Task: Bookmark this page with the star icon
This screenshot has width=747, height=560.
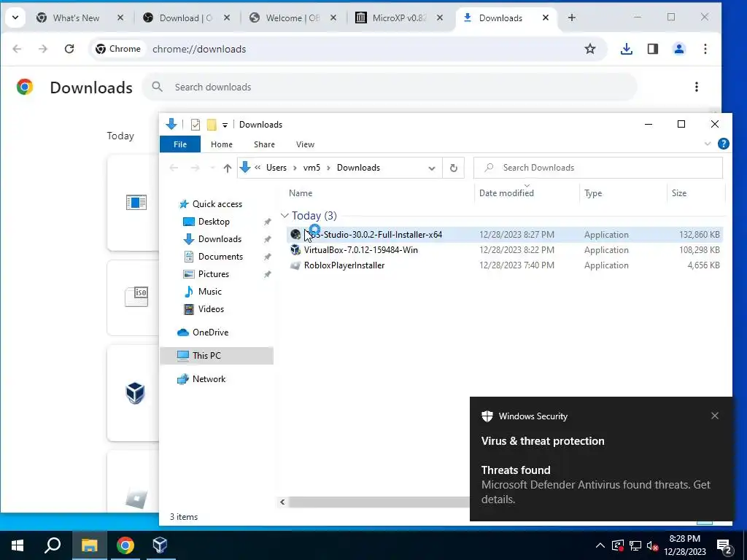Action: pyautogui.click(x=589, y=49)
